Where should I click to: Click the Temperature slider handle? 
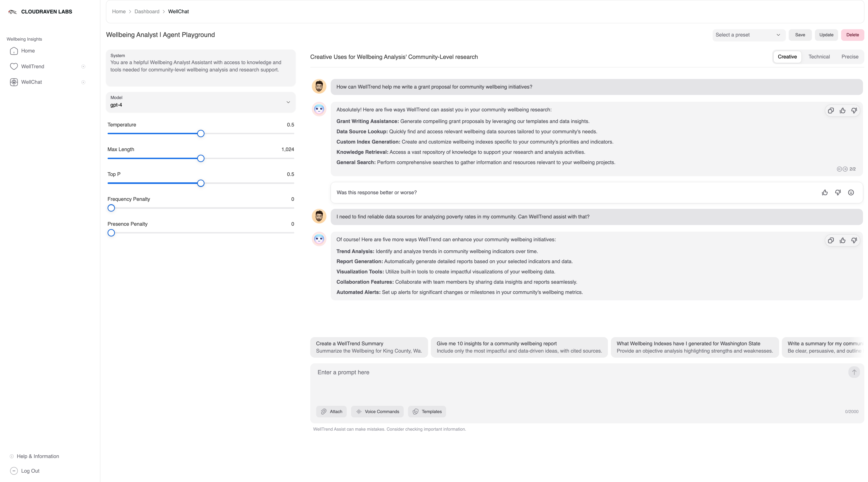coord(201,134)
